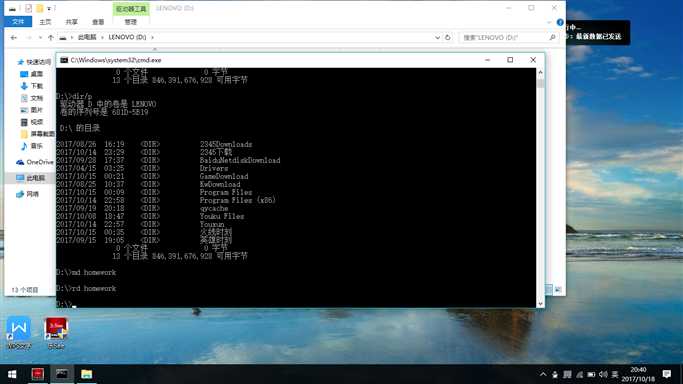The image size is (683, 384).
Task: Click cmd scrollbar up arrow
Action: (x=540, y=72)
